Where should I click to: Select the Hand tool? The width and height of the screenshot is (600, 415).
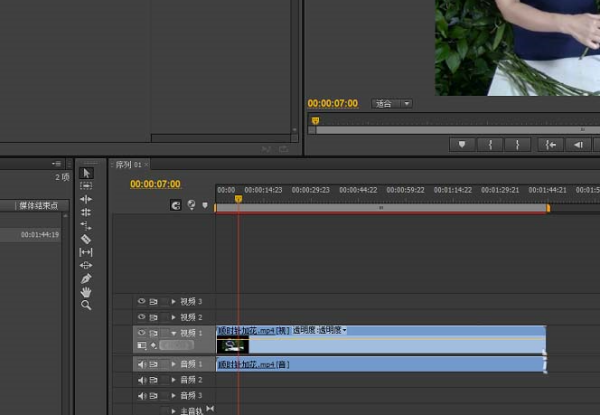click(x=86, y=291)
